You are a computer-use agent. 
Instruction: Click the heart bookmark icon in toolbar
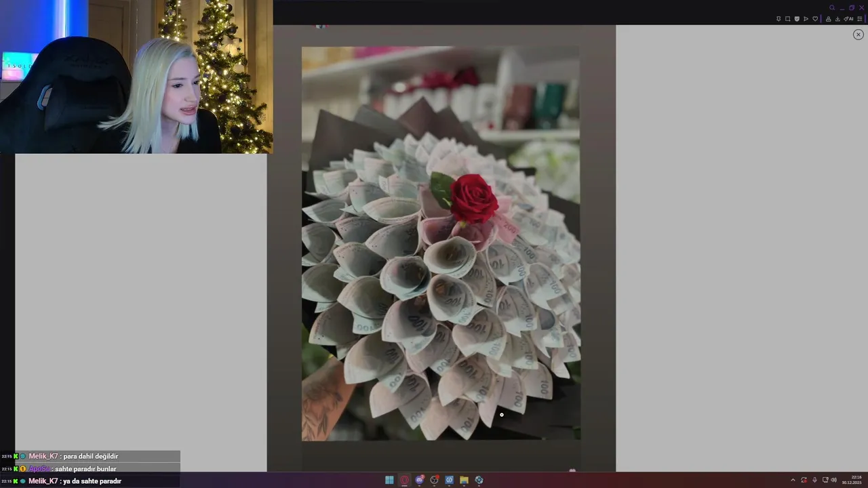coord(815,19)
